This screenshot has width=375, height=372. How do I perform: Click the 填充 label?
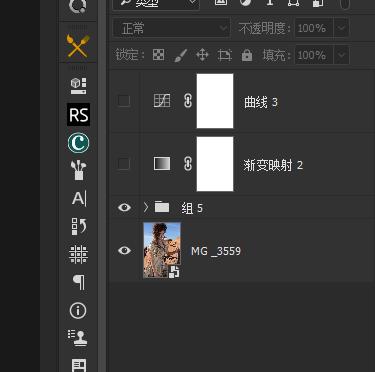(x=277, y=55)
